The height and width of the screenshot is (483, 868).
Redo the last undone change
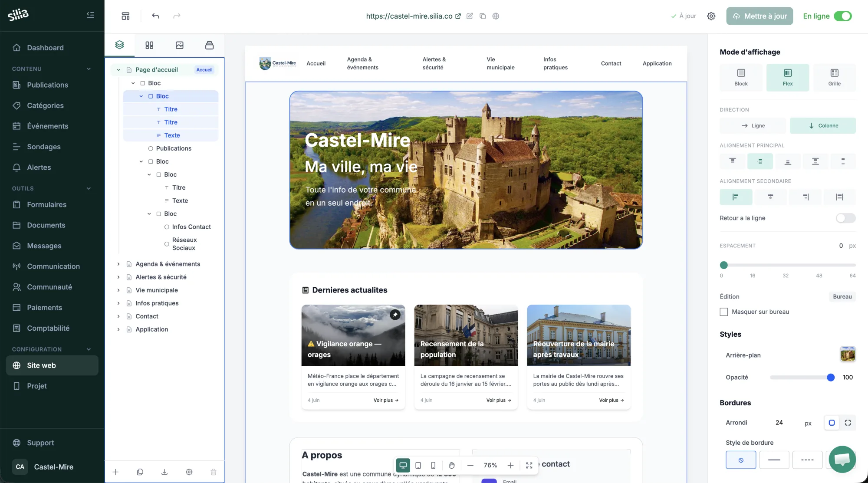177,16
